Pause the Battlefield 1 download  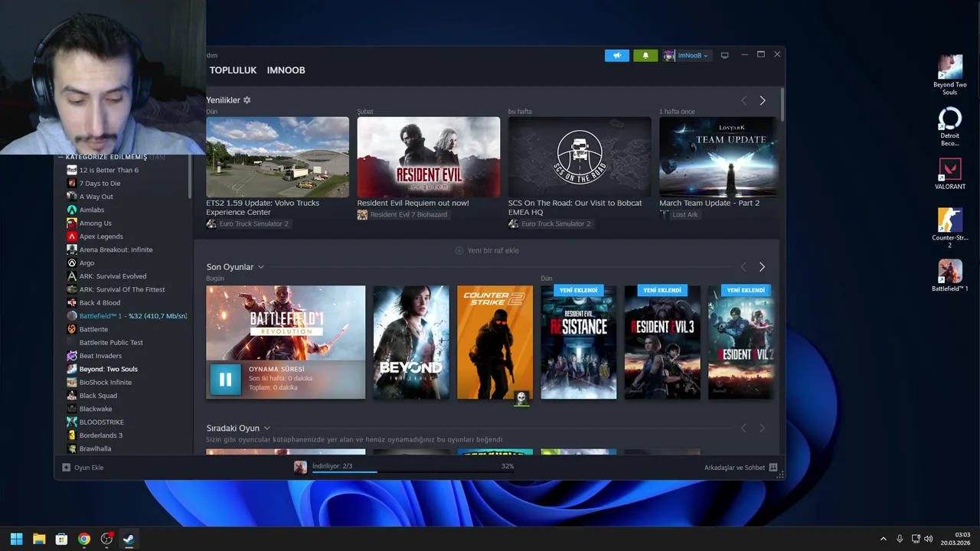tap(225, 379)
